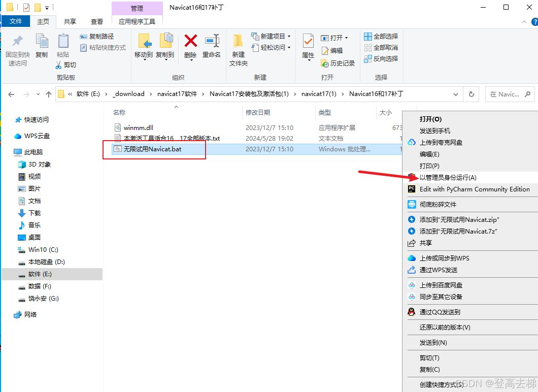Click the Cut scissors button

[66, 65]
